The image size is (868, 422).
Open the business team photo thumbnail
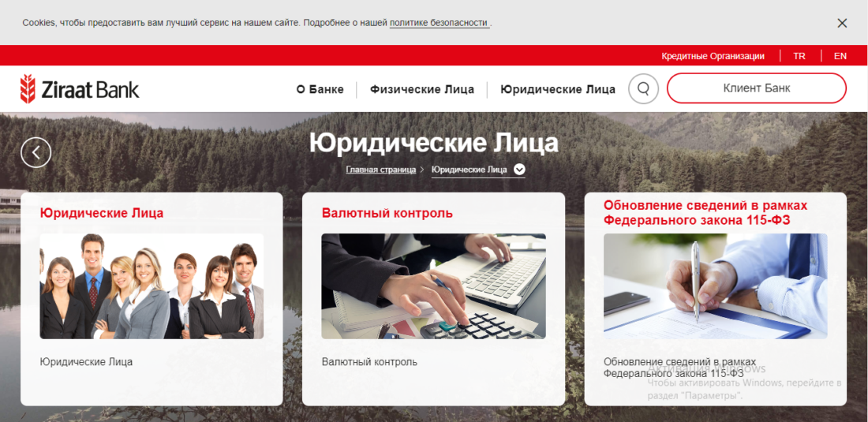pos(152,286)
